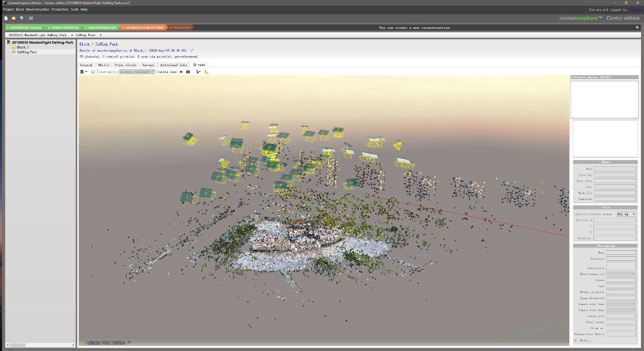Activate the measurement triangle ruler tool
This screenshot has height=351, width=644.
[x=207, y=72]
